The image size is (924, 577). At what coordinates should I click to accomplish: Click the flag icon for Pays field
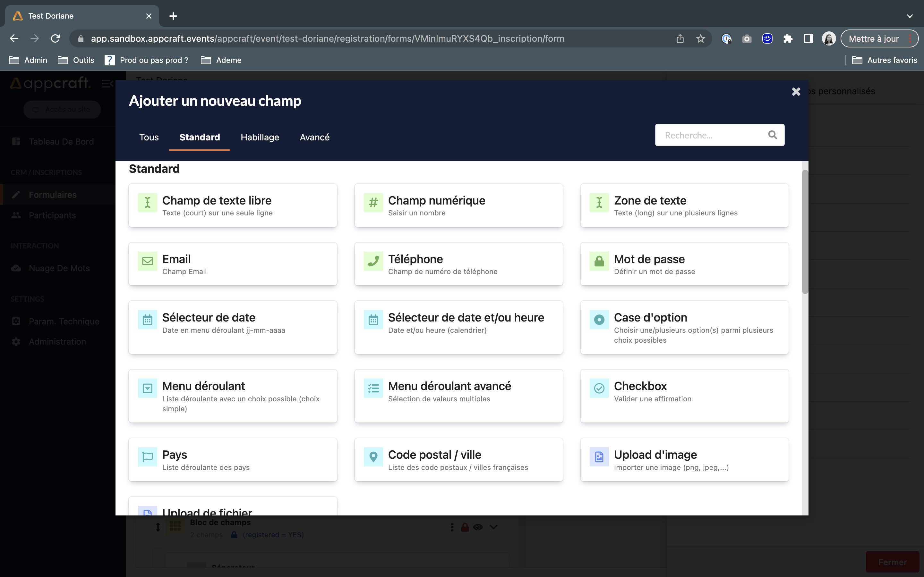[147, 456]
